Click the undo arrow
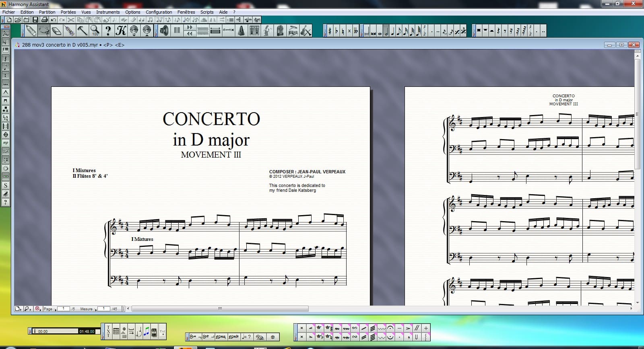 point(53,20)
